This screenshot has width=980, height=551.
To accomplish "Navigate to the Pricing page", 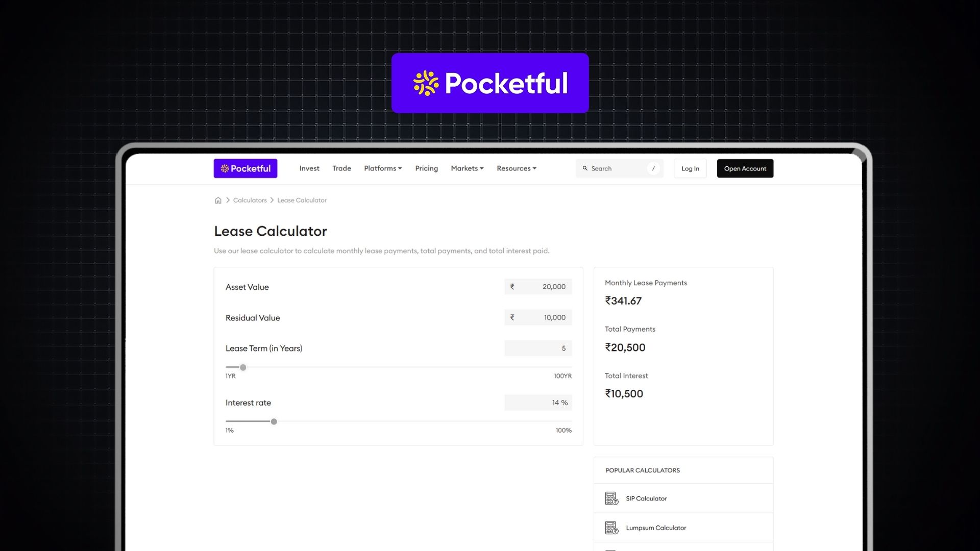I will [x=426, y=168].
